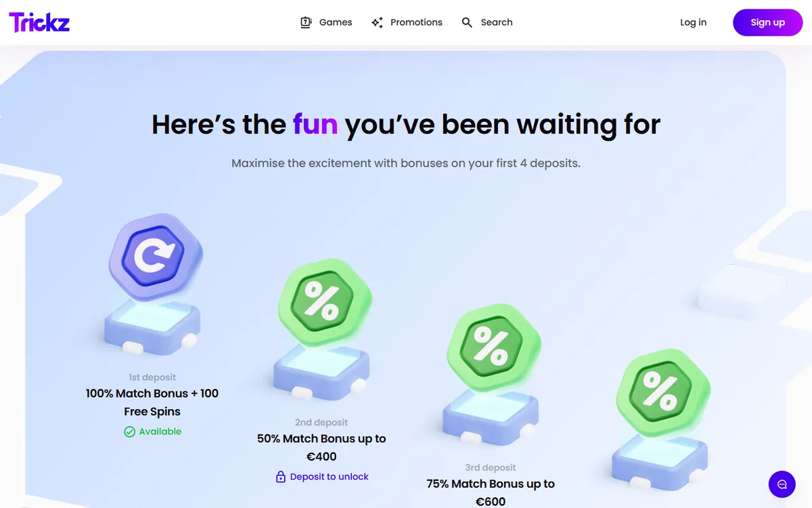Open the Search menu item
812x508 pixels.
[487, 22]
